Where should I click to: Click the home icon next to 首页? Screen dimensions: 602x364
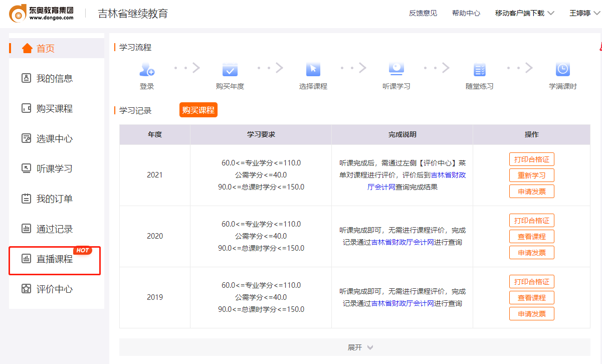point(27,48)
